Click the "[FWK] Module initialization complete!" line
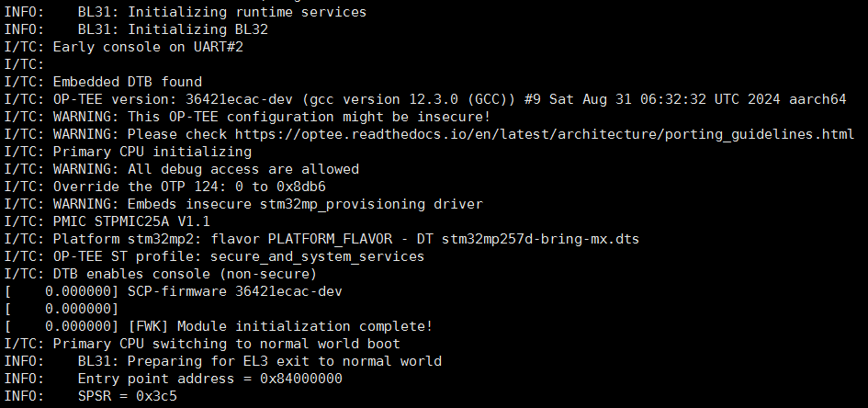Image resolution: width=868 pixels, height=408 pixels. [280, 326]
